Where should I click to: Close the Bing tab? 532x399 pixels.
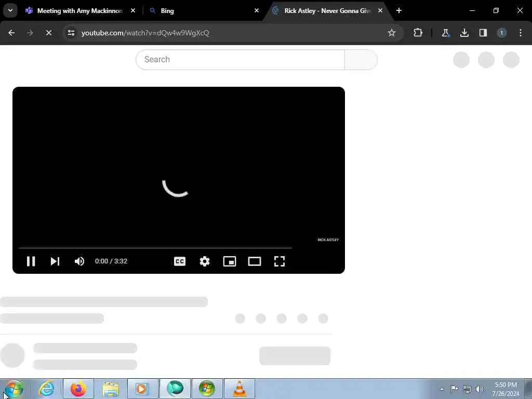pos(257,11)
